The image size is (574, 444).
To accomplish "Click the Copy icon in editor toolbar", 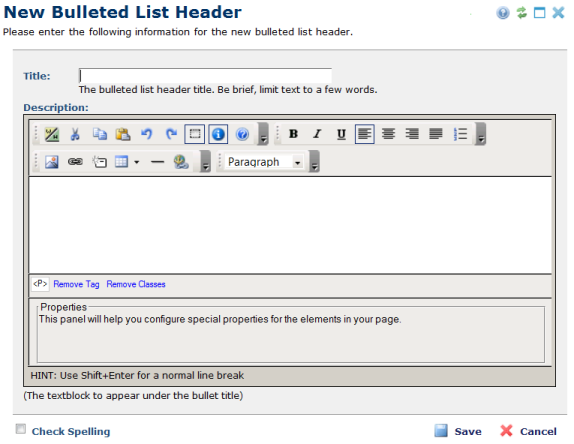I will 100,134.
